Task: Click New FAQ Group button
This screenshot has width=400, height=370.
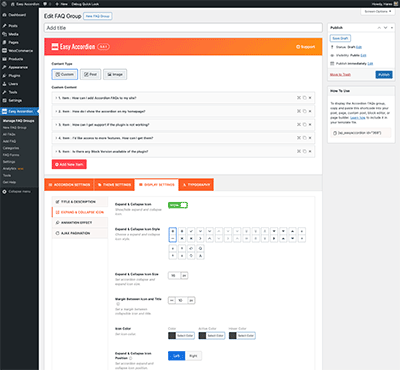Action: coord(98,16)
